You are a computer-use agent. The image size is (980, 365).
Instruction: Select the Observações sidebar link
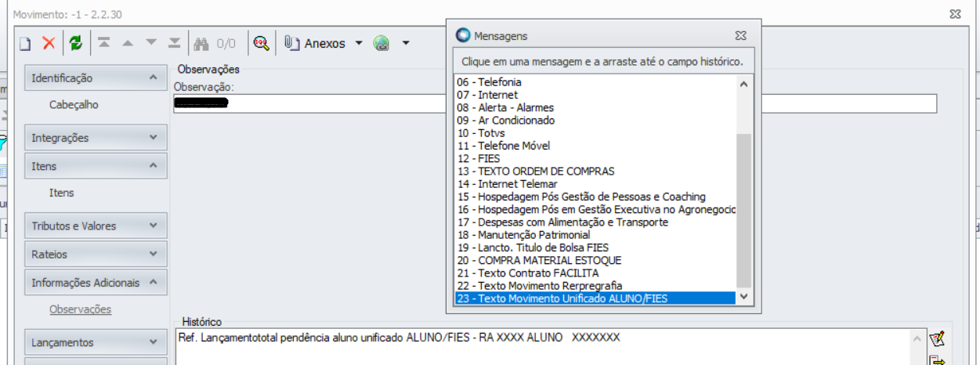tap(80, 309)
